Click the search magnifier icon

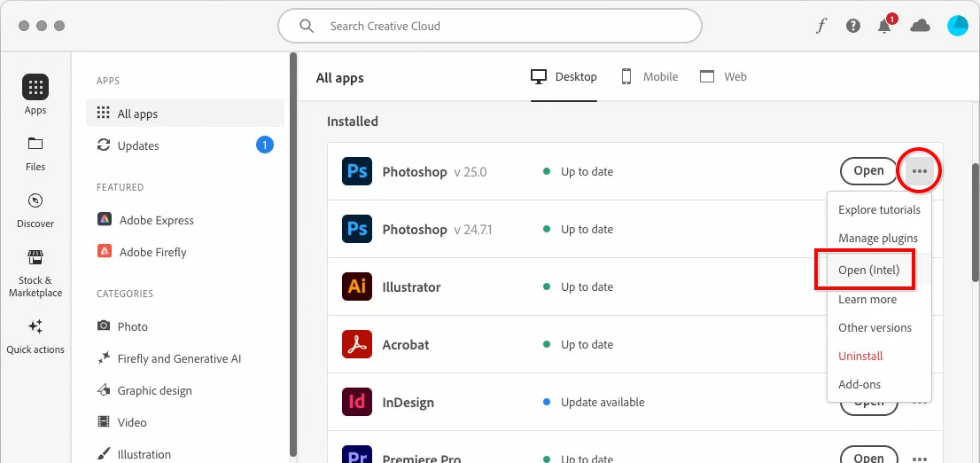tap(307, 26)
